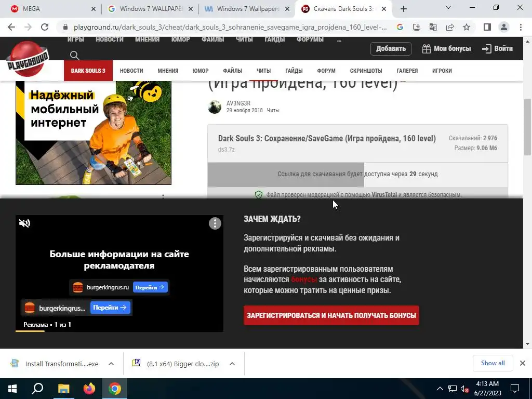This screenshot has height=399, width=532.
Task: Click the red бонусы link
Action: point(303,279)
